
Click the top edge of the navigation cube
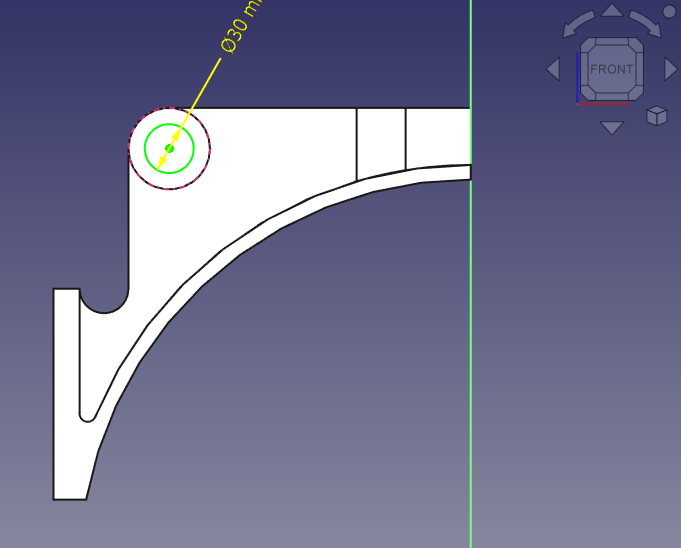(x=611, y=43)
